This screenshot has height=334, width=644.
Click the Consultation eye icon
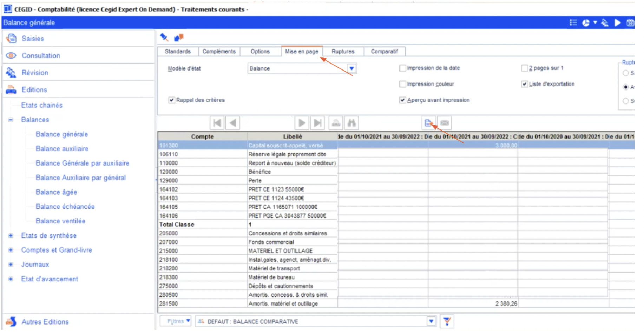[x=11, y=55]
